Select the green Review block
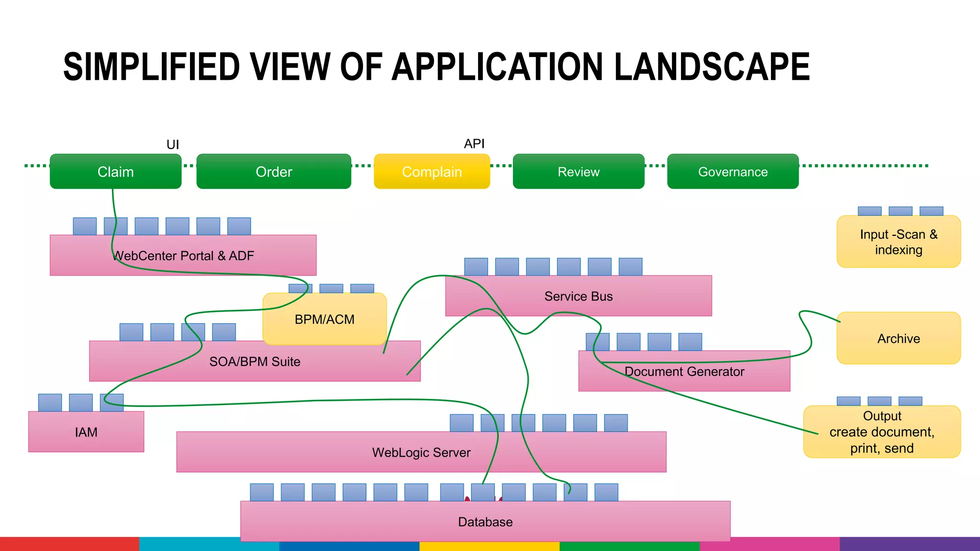Screen dimensions: 980x551 click(x=579, y=171)
